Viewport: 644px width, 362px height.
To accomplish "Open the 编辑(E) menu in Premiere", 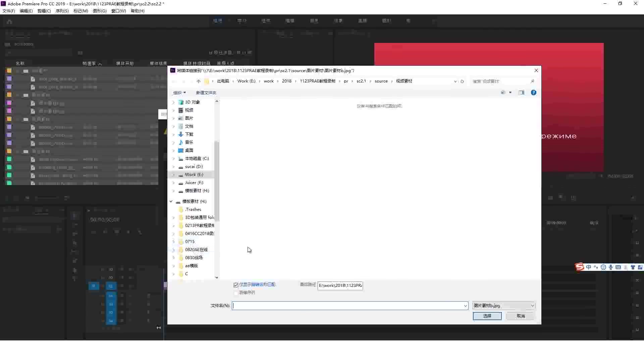I will [x=26, y=11].
